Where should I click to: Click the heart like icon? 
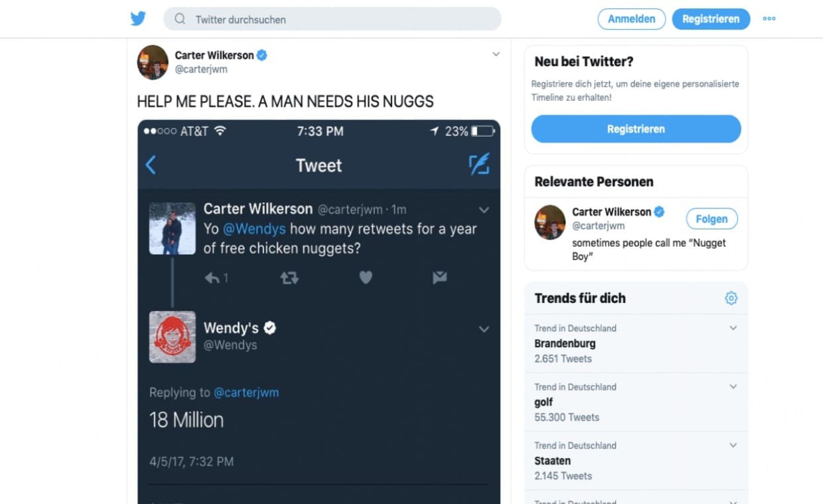click(366, 277)
